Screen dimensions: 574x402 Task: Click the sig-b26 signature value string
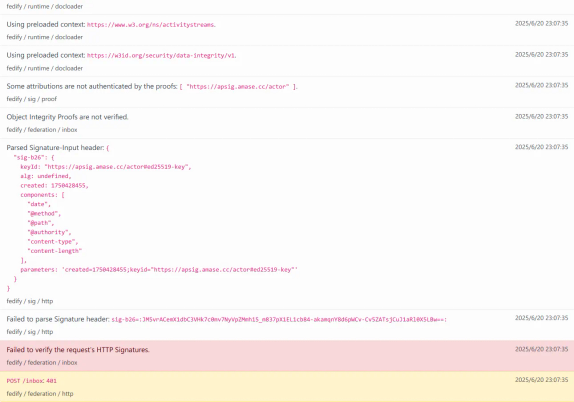(x=279, y=320)
